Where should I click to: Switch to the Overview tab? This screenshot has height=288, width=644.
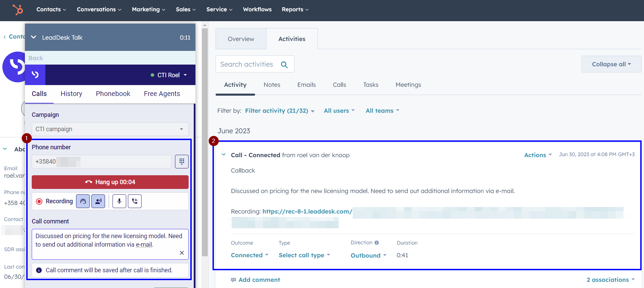click(x=241, y=39)
